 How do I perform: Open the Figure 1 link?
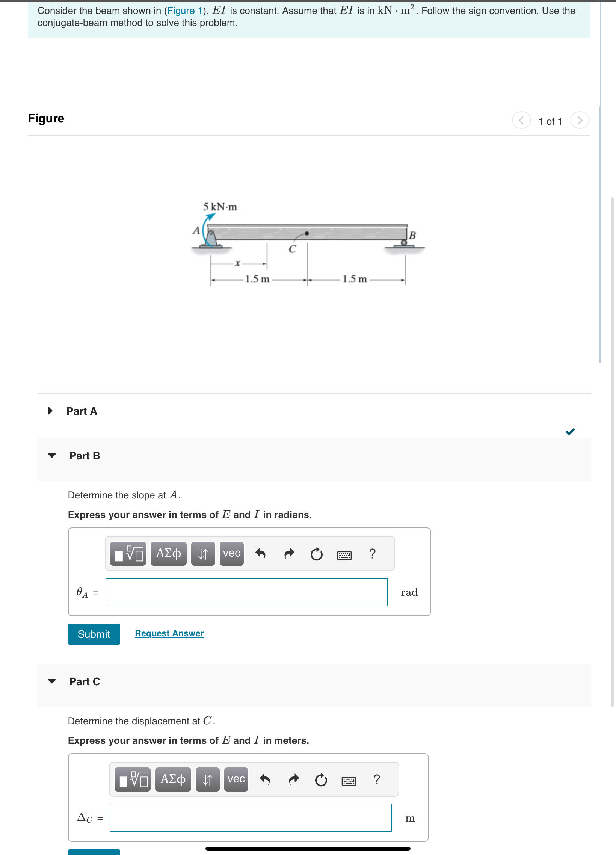(184, 11)
